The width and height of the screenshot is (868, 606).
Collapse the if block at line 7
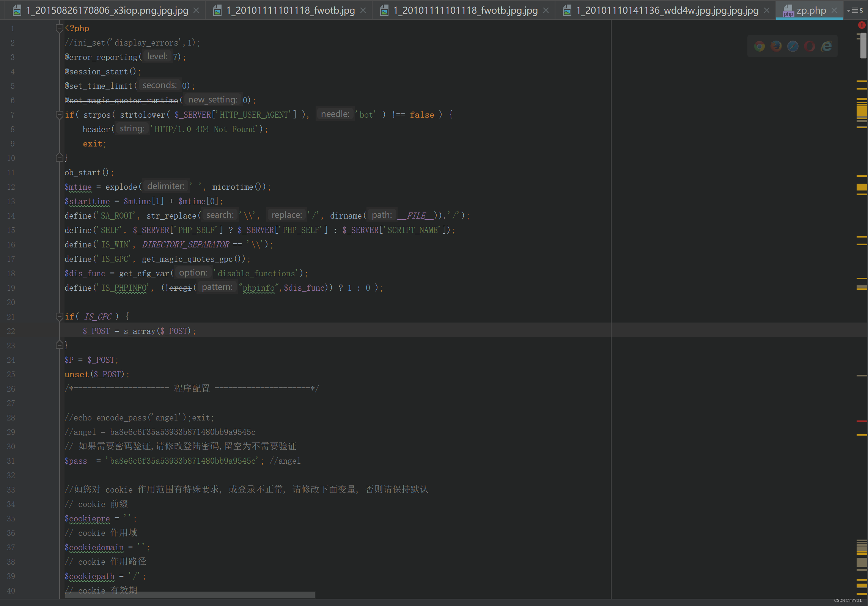point(59,115)
